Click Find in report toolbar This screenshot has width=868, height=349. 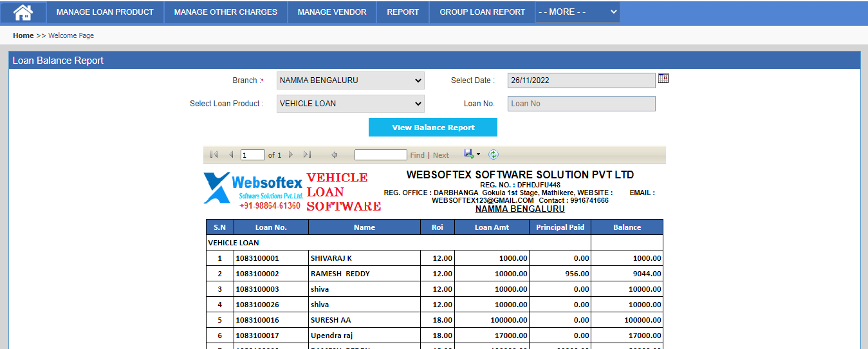point(418,155)
